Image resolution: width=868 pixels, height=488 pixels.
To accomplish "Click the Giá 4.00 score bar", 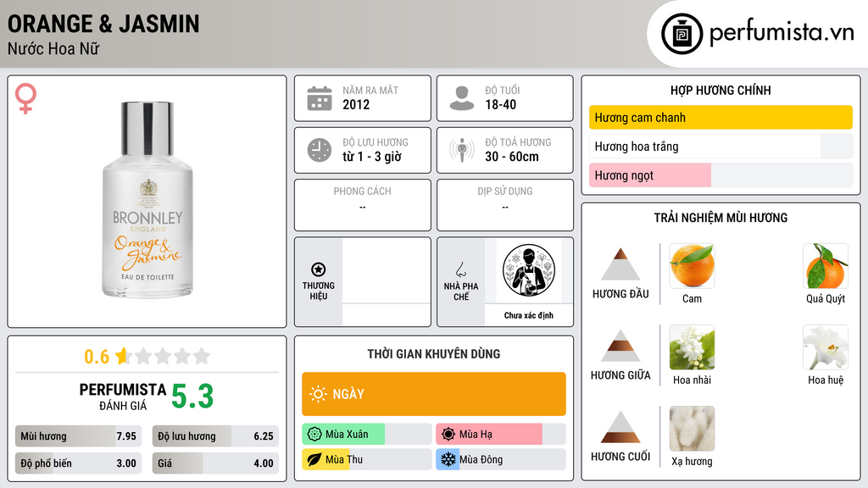I will pyautogui.click(x=215, y=463).
